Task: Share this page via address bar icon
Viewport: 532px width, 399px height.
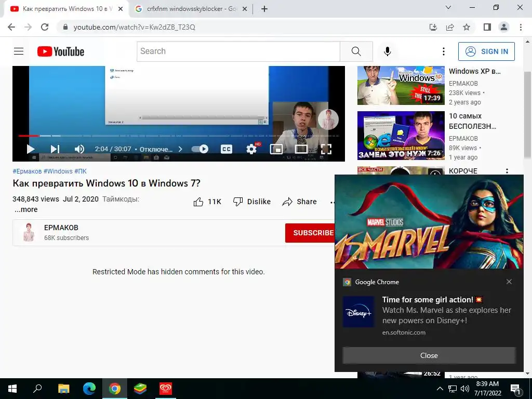Action: click(x=450, y=27)
